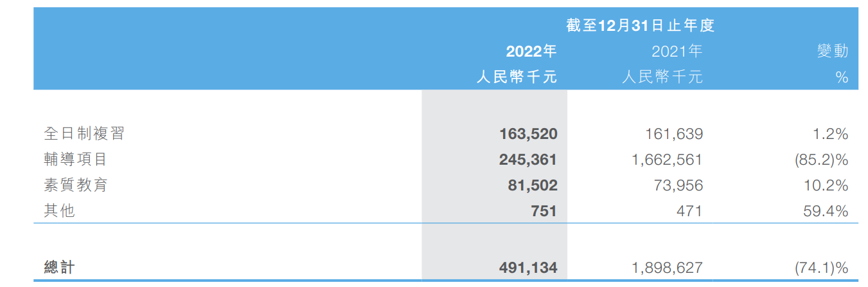Viewport: 868px width, 287px height.
Task: Click the value 163,520
Action: (x=528, y=134)
